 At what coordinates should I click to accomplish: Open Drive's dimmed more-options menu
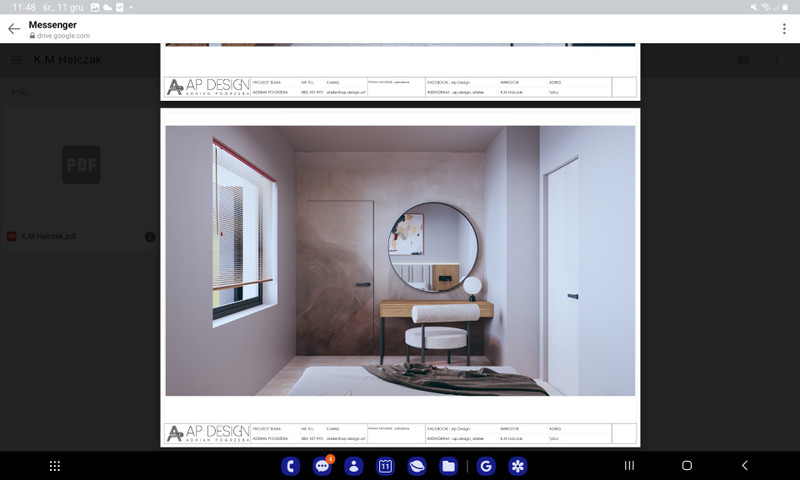pos(778,60)
